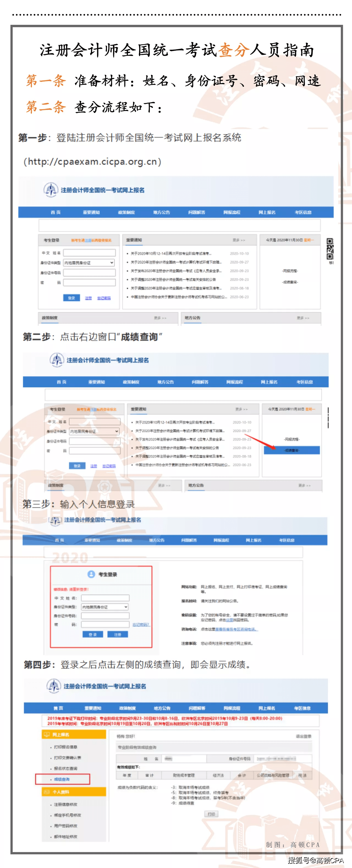Click 这里 password recovery link in step three

[230, 619]
